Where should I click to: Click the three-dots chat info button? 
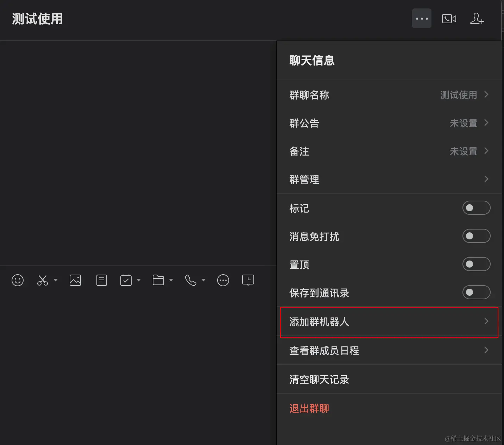(422, 19)
